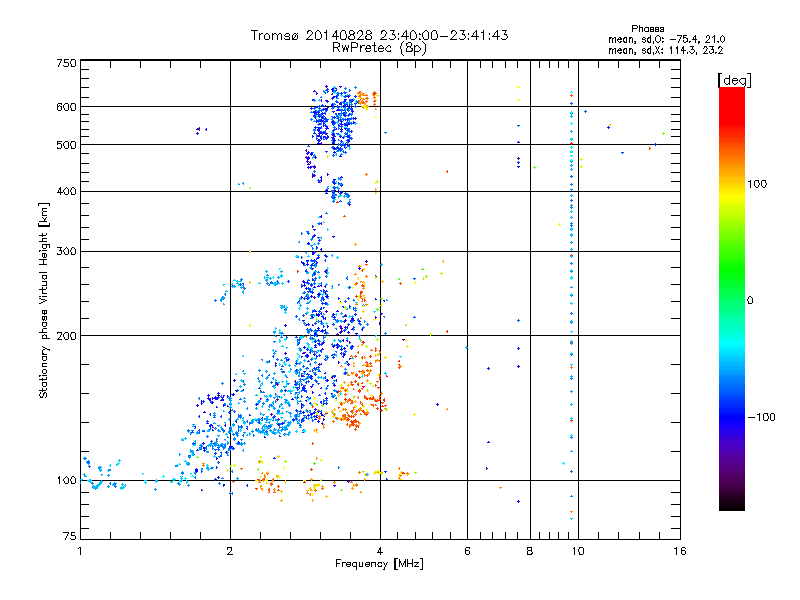This screenshot has height=600, width=800.
Task: Click the plot title 'Tromsø 20140828 23:40:00-23:41:43'
Action: pyautogui.click(x=379, y=35)
